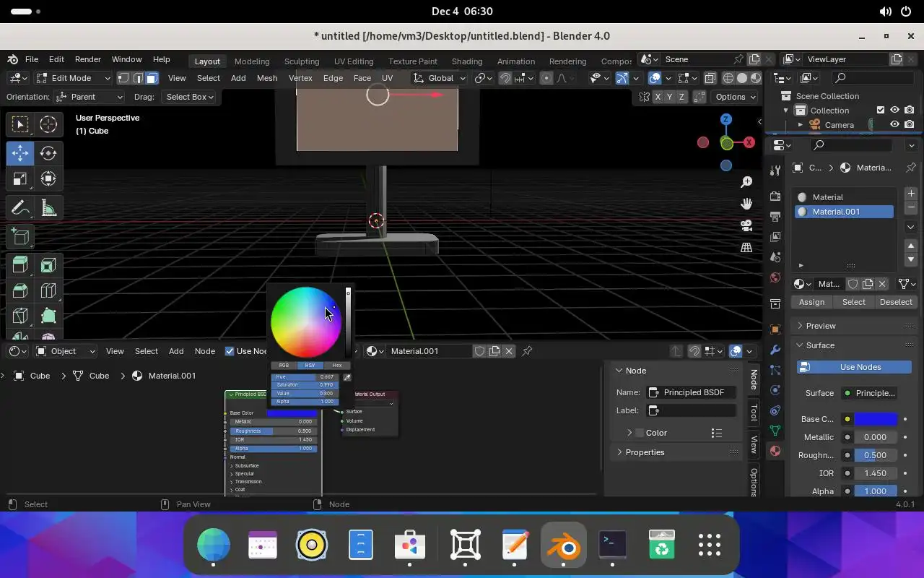Open the Render properties tab
Screen dimensions: 924x578
[x=775, y=196]
